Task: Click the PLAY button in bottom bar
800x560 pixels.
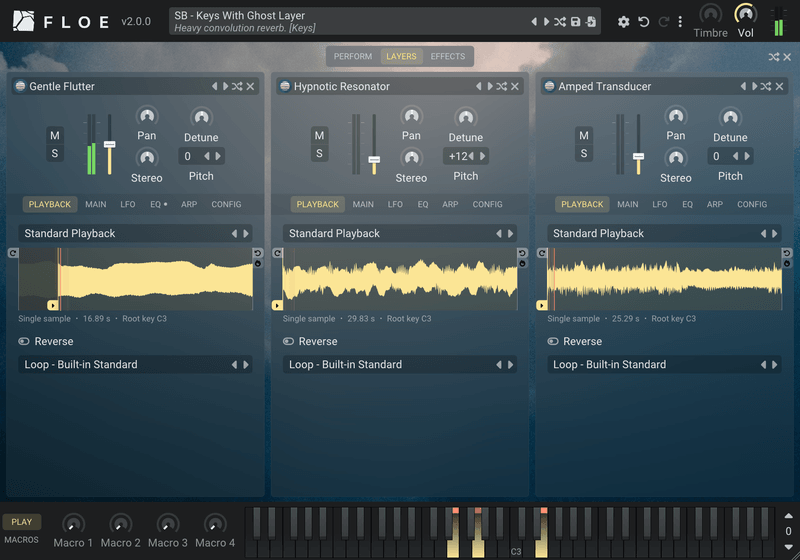Action: [x=22, y=522]
